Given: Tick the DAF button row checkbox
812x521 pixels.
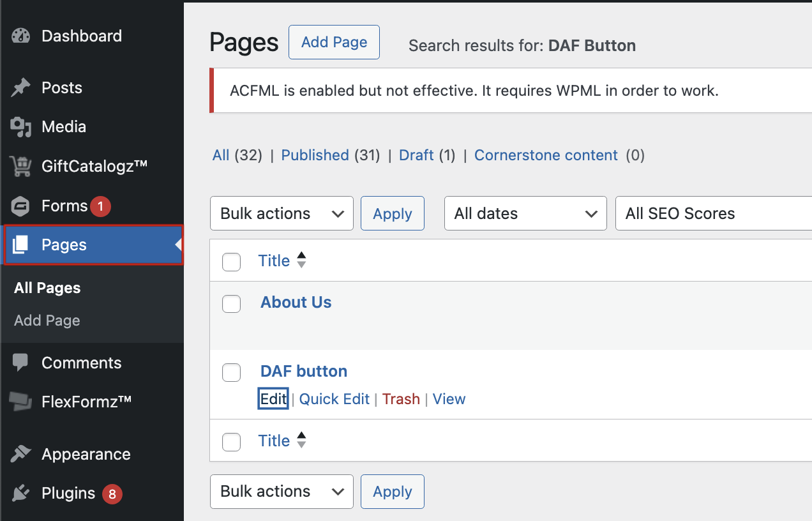Looking at the screenshot, I should 231,372.
